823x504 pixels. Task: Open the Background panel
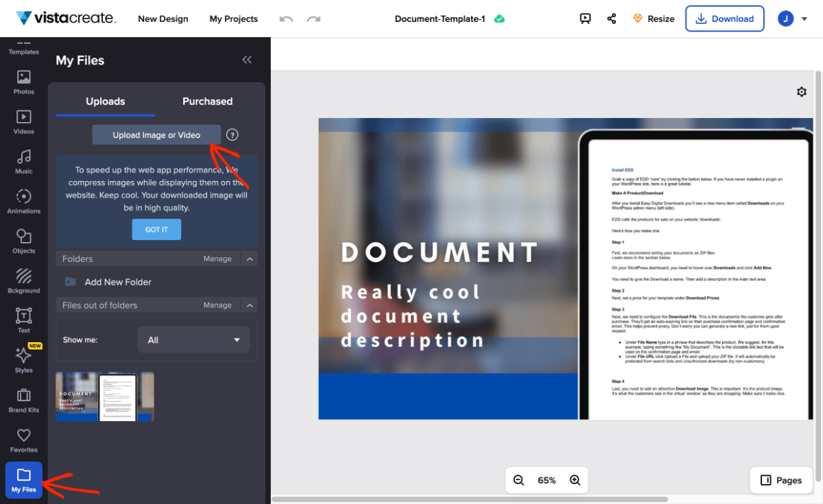point(23,280)
